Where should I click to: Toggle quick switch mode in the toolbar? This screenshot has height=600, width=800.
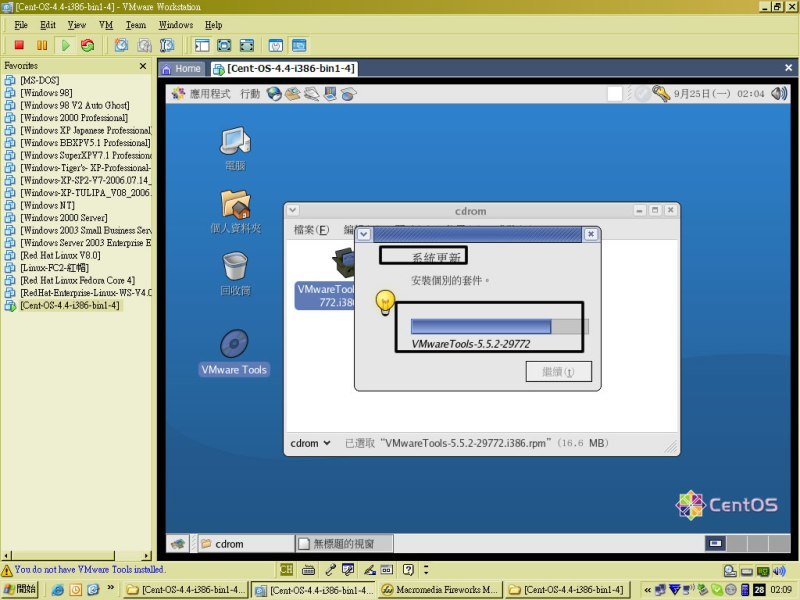click(246, 45)
